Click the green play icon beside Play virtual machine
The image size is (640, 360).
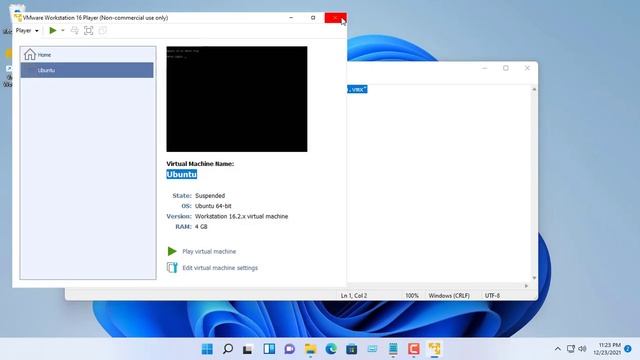172,251
